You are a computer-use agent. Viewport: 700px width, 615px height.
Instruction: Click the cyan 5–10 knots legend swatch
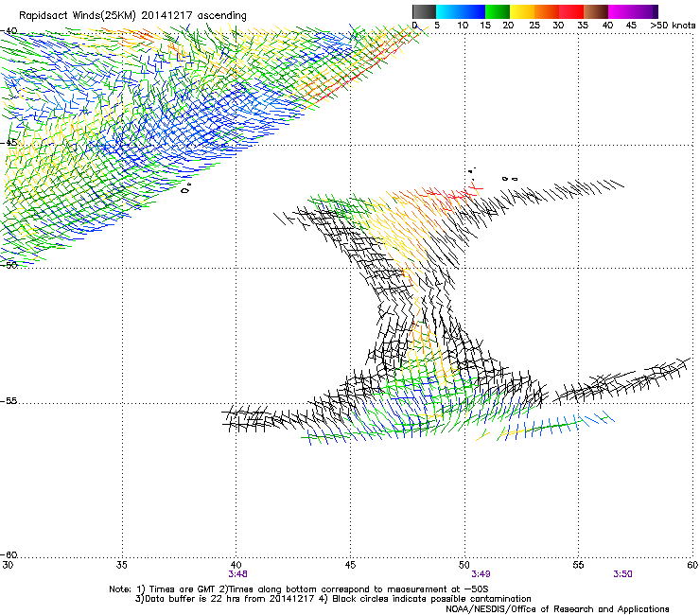point(448,11)
